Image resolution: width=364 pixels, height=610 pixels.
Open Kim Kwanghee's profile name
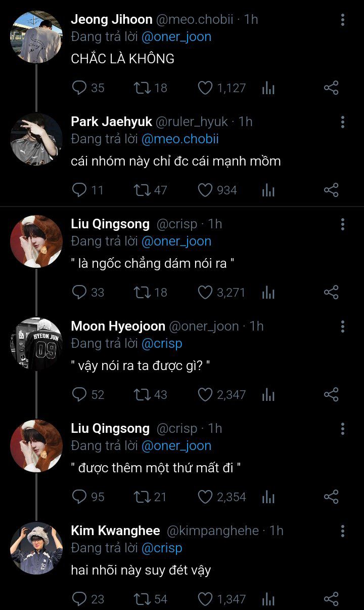(x=115, y=531)
